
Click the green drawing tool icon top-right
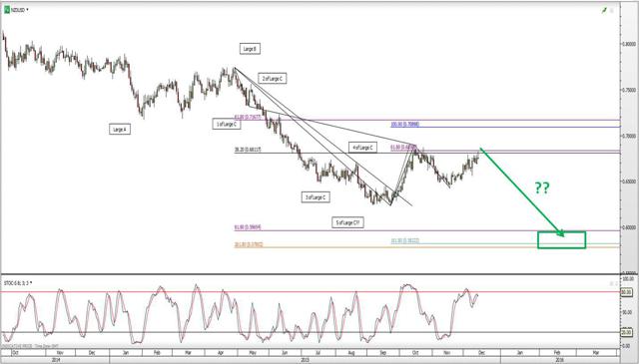604,11
